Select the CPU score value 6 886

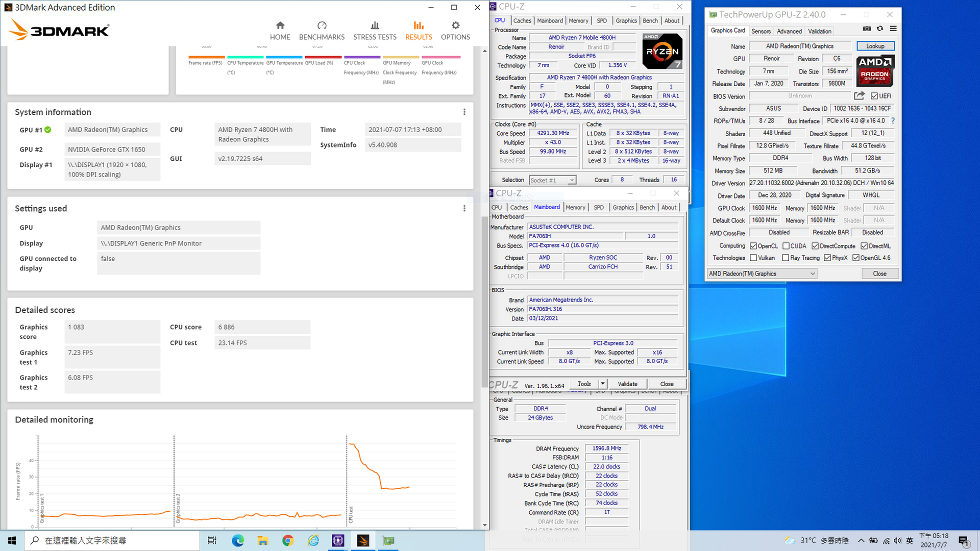[226, 327]
